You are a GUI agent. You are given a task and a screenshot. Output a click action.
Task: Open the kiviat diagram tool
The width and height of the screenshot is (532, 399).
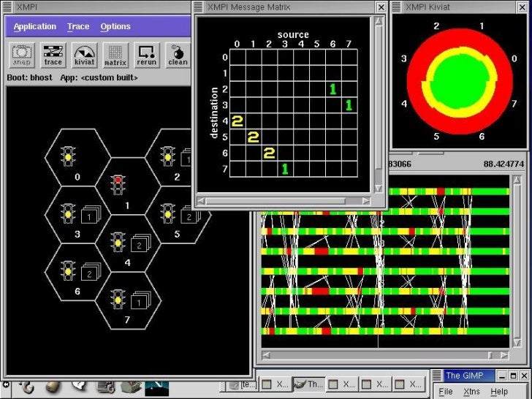pyautogui.click(x=84, y=55)
